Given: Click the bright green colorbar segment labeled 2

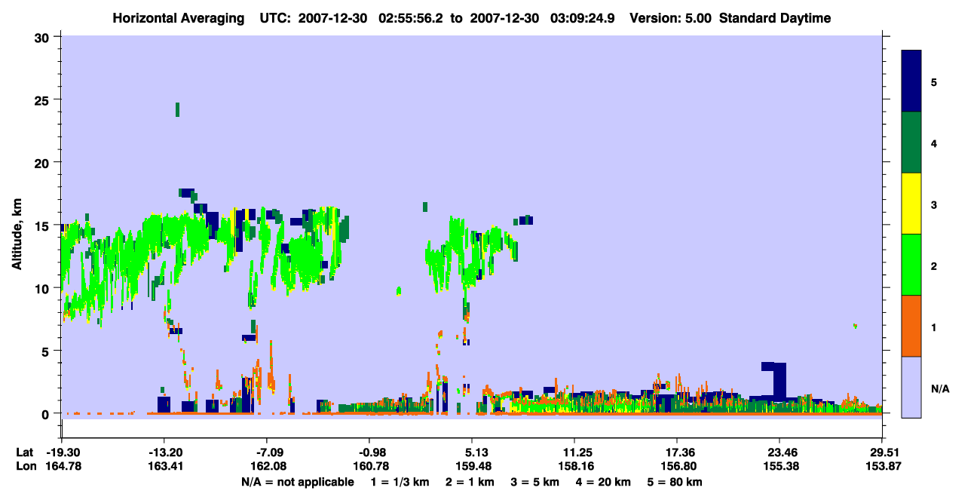Looking at the screenshot, I should pyautogui.click(x=911, y=265).
